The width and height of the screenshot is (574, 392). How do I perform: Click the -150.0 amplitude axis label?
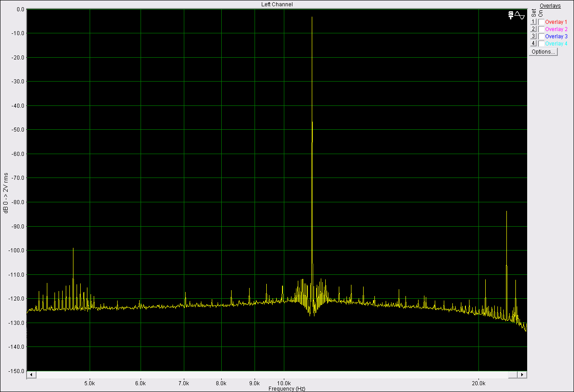[17, 371]
